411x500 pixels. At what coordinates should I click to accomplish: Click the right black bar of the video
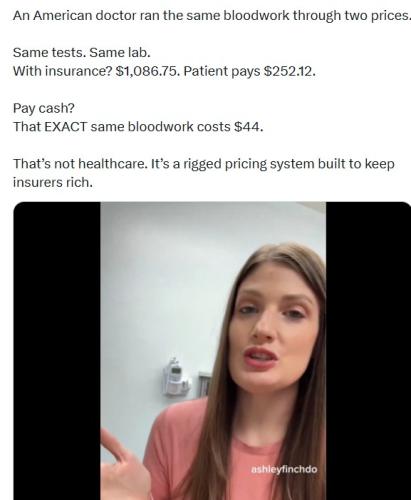pos(368,351)
